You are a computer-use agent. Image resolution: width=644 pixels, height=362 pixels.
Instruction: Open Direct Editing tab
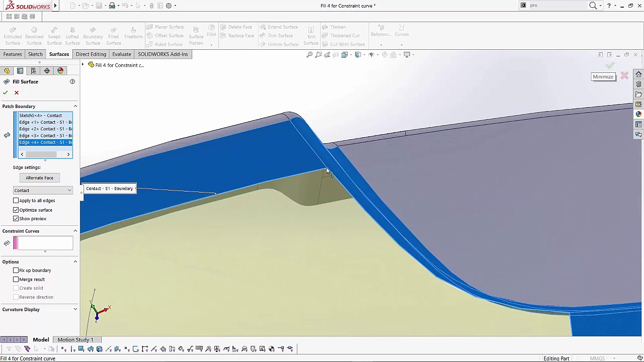point(91,54)
